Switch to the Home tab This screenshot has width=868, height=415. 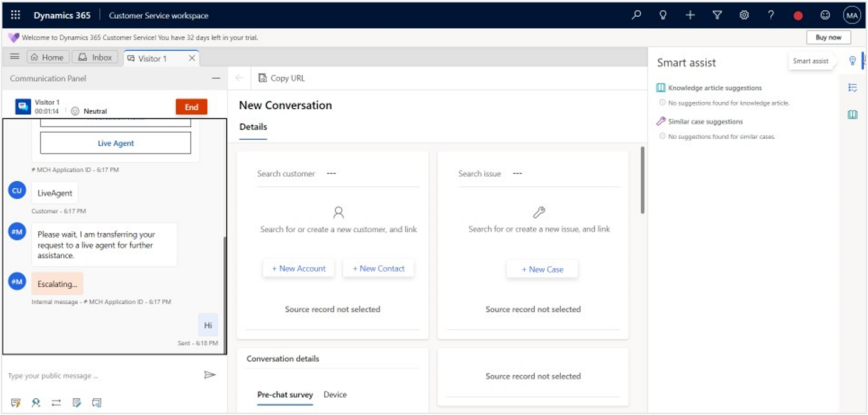(48, 57)
